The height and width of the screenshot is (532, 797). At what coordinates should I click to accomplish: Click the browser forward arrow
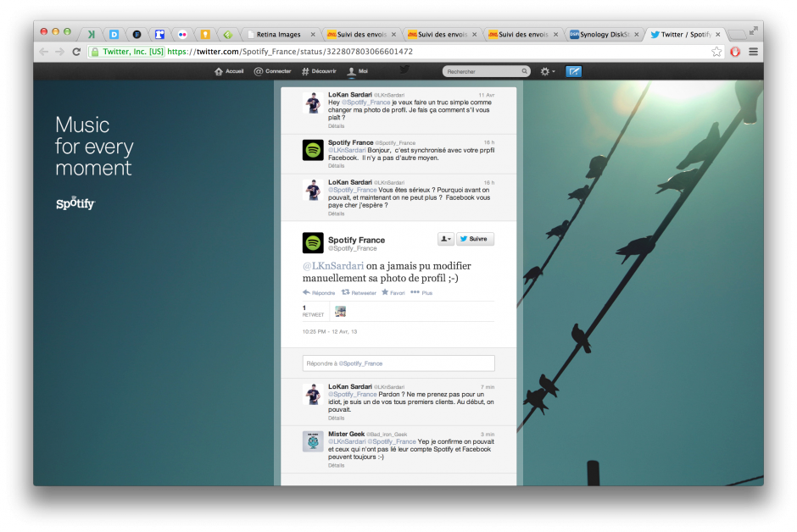pos(60,52)
